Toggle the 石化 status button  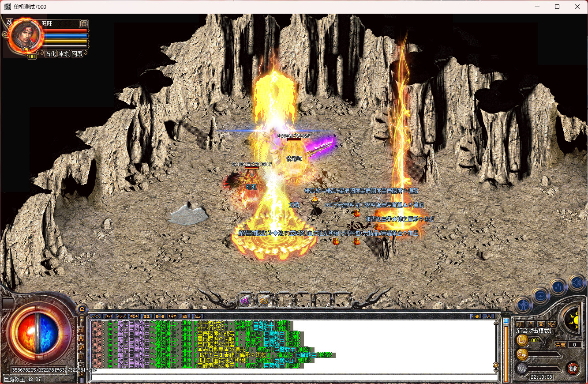point(50,54)
